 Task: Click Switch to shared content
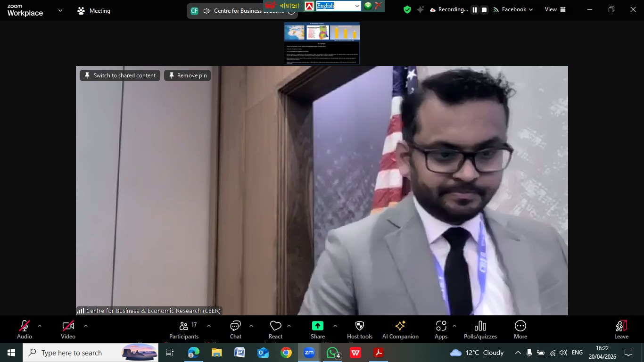point(120,75)
